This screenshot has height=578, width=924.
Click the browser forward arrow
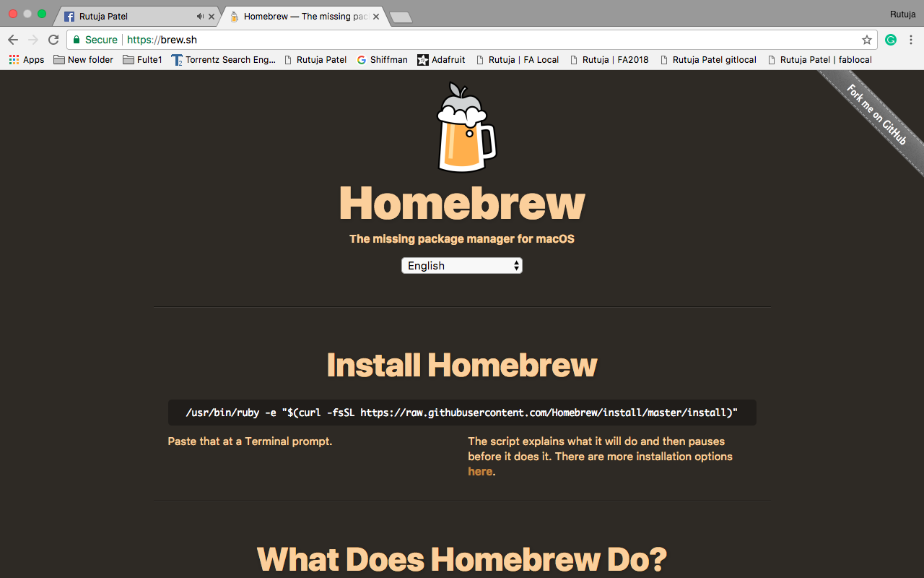(33, 40)
